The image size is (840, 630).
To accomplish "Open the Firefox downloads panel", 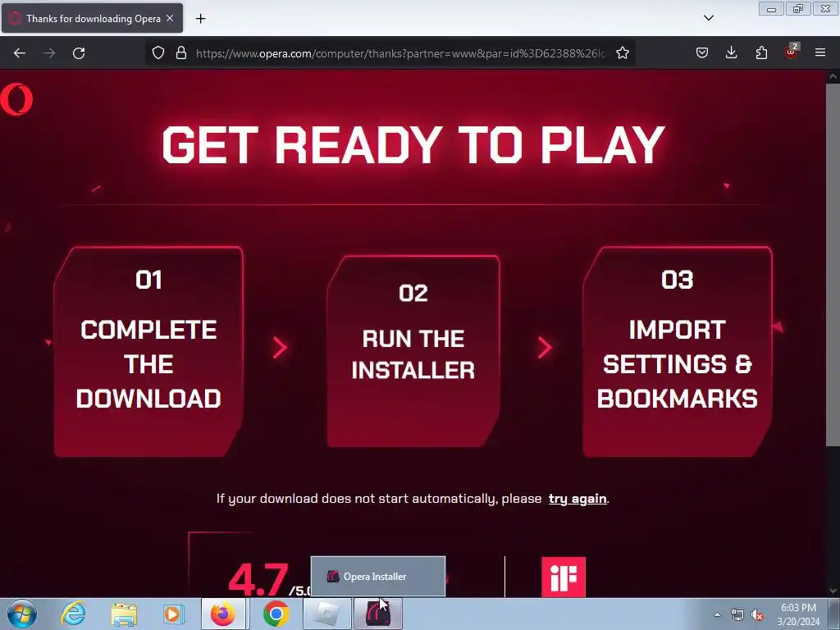I will click(x=731, y=52).
